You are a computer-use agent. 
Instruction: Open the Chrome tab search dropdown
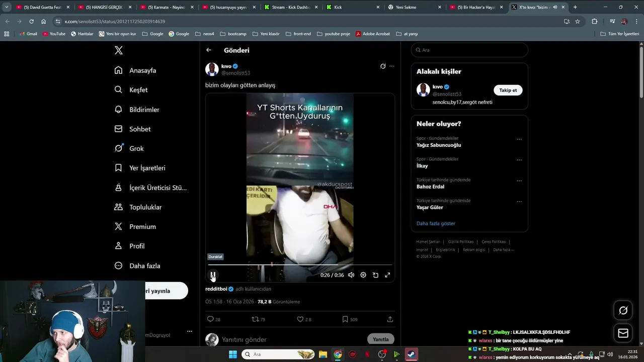click(7, 7)
